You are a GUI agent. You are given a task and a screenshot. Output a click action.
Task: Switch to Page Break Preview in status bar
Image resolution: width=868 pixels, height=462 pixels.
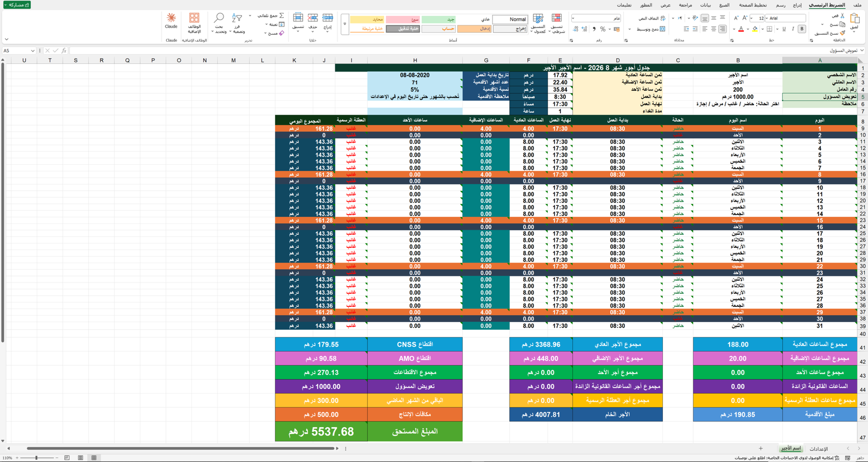coord(67,458)
